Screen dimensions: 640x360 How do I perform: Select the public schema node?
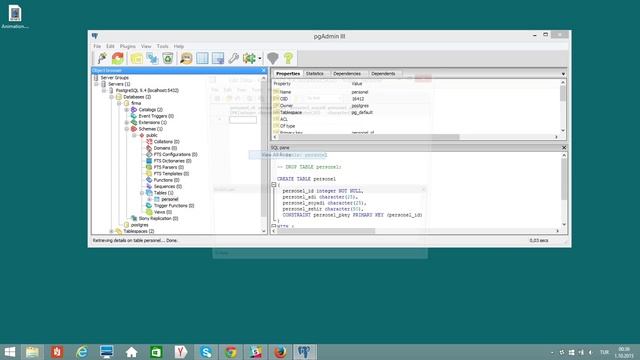(x=151, y=135)
